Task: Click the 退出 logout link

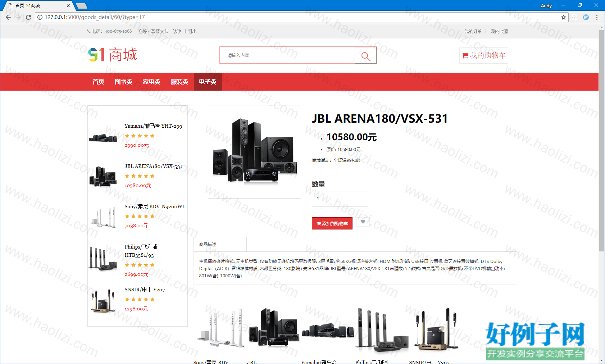Action: [192, 31]
